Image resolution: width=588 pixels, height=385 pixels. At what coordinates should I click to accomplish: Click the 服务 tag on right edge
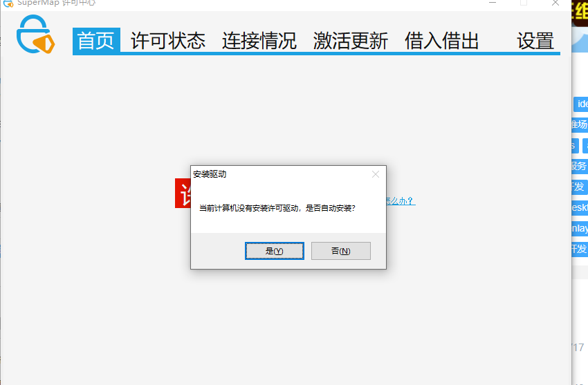579,166
